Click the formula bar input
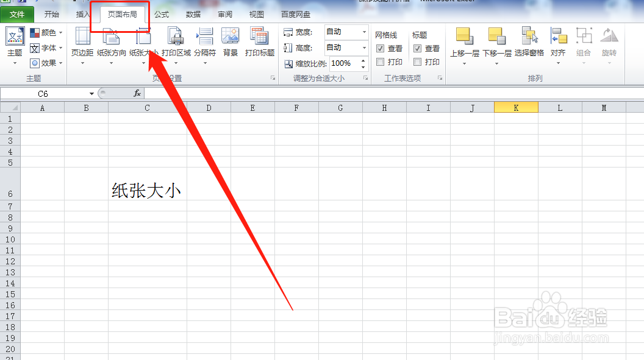The width and height of the screenshot is (644, 360). (395, 93)
